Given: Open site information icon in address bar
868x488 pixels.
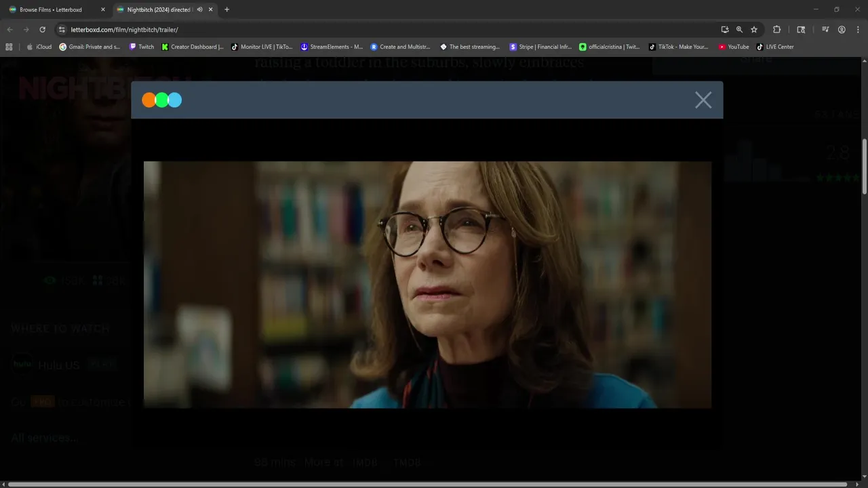Looking at the screenshot, I should pyautogui.click(x=62, y=30).
